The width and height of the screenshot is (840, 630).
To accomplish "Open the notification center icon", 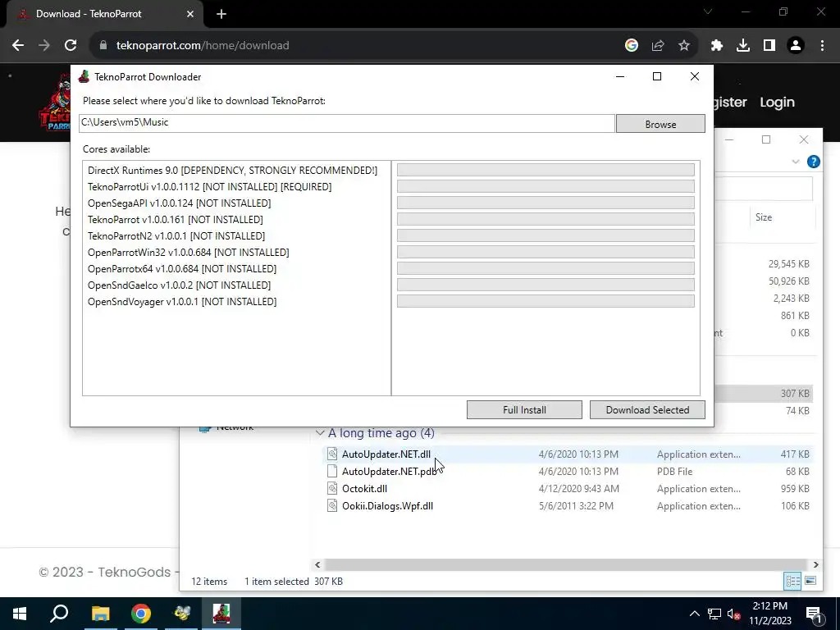I will 814,614.
